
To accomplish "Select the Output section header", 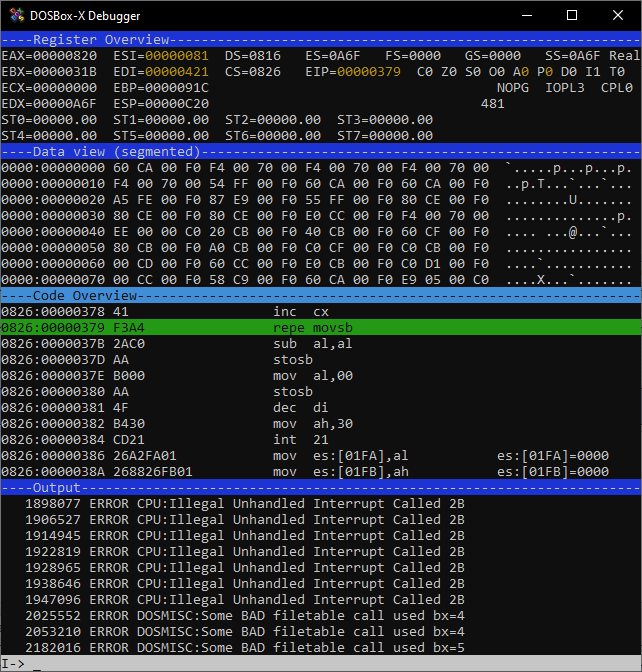I will [x=321, y=488].
